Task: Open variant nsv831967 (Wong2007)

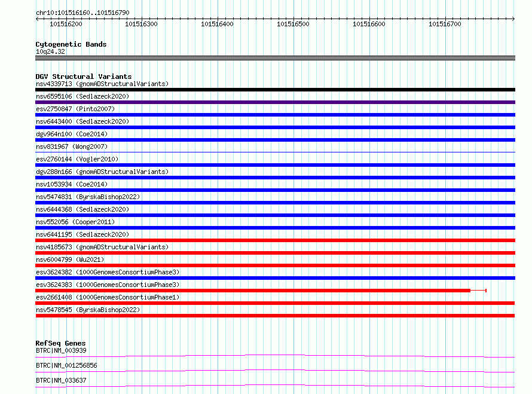Action: [72, 146]
